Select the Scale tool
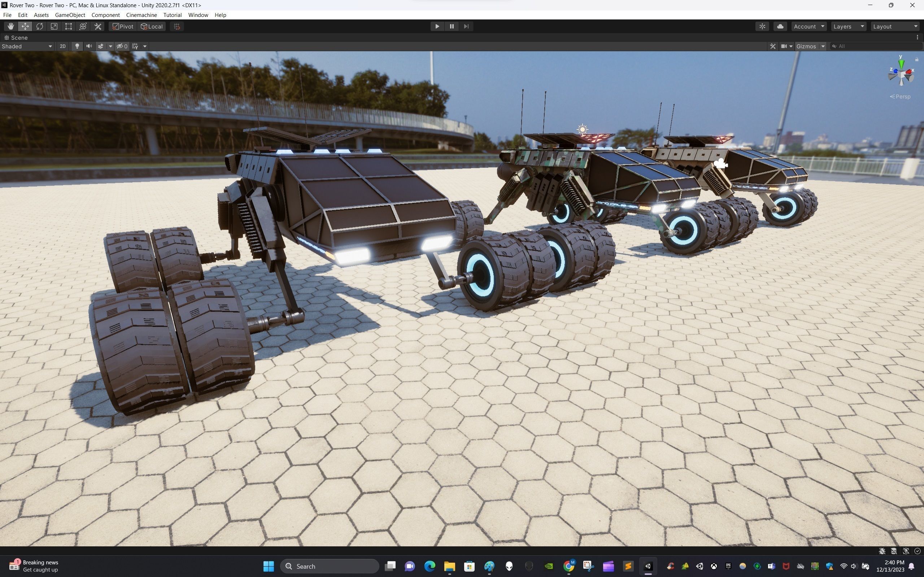The height and width of the screenshot is (577, 924). (x=54, y=26)
